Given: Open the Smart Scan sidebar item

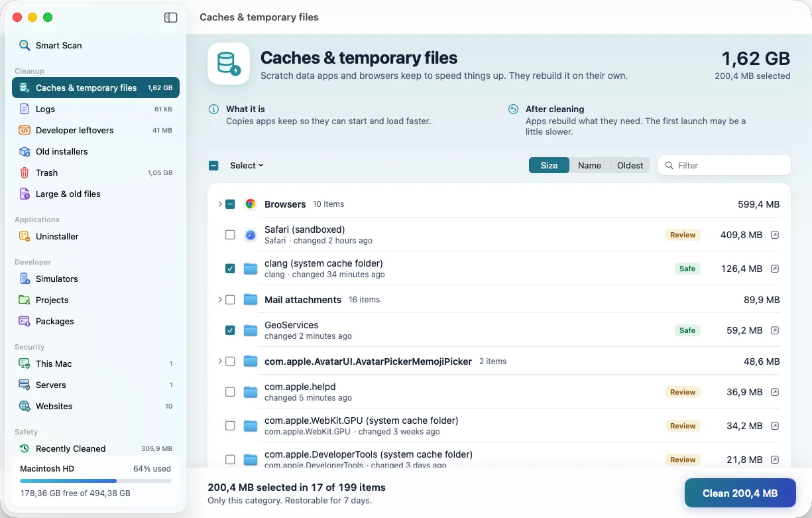Looking at the screenshot, I should click(95, 45).
